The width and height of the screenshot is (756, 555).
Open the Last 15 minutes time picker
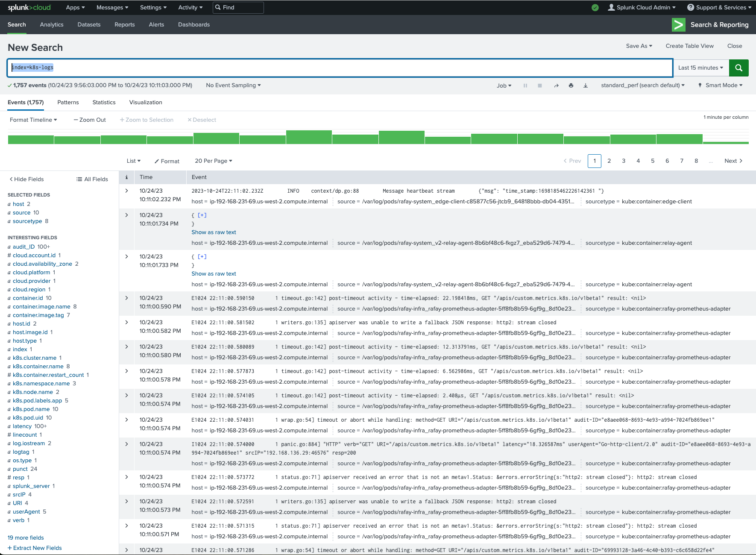pos(701,68)
